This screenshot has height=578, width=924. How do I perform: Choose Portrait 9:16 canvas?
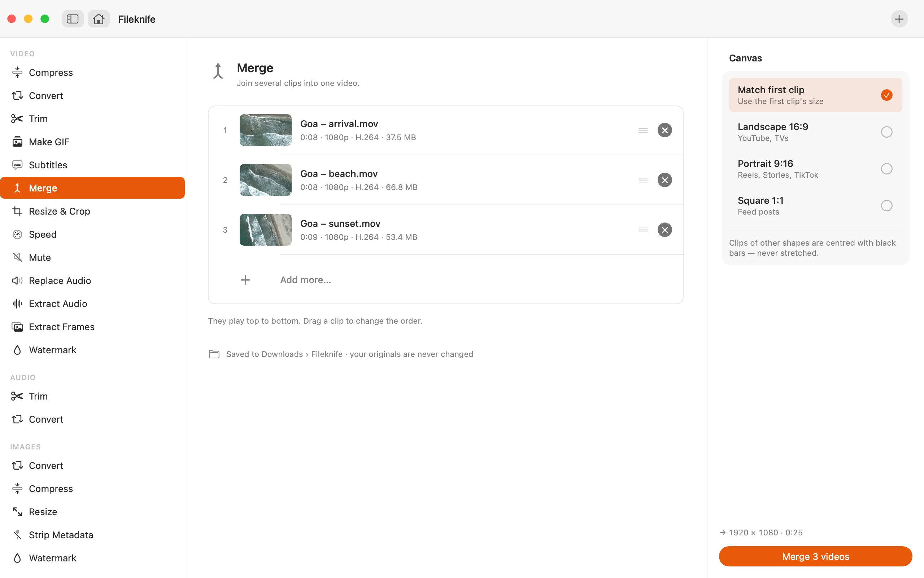pos(815,169)
